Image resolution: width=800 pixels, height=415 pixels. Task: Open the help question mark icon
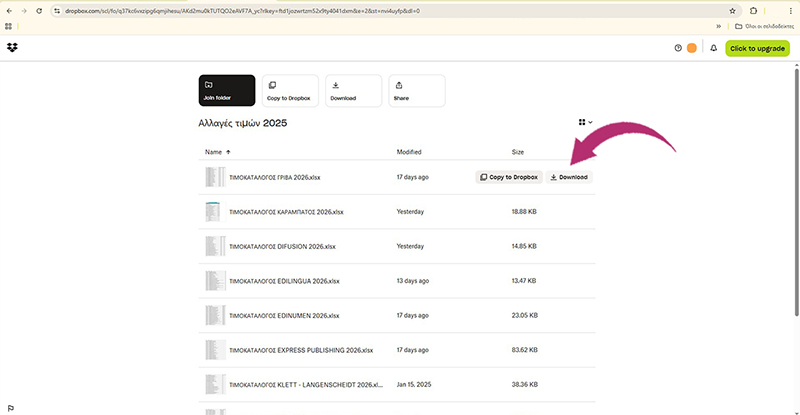[678, 48]
